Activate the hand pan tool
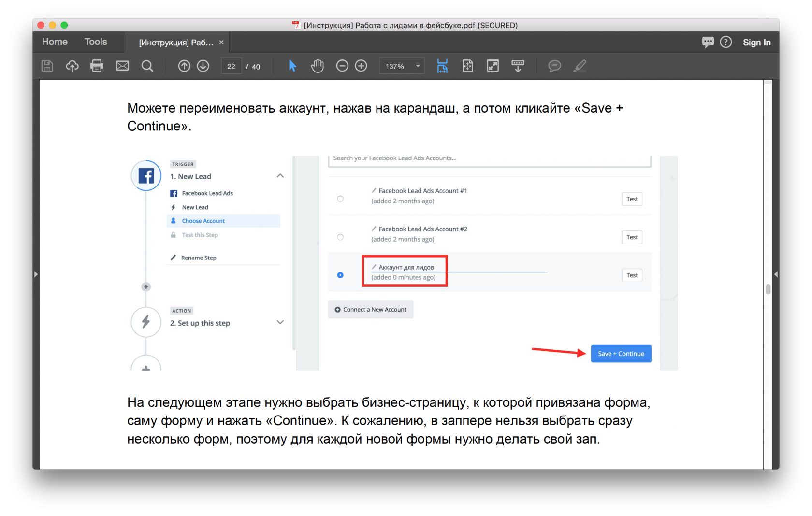 pos(317,66)
